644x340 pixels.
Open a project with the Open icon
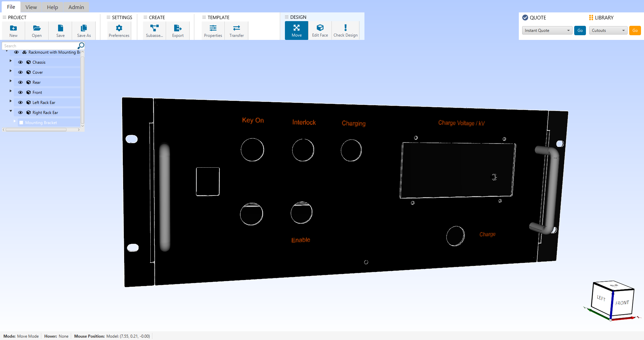(x=37, y=29)
